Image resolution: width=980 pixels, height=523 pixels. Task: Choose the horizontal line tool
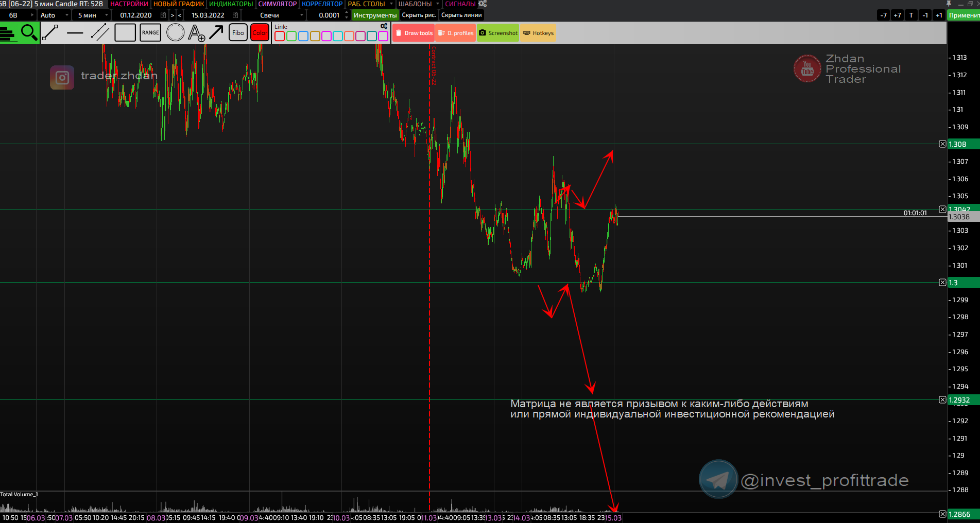point(75,33)
